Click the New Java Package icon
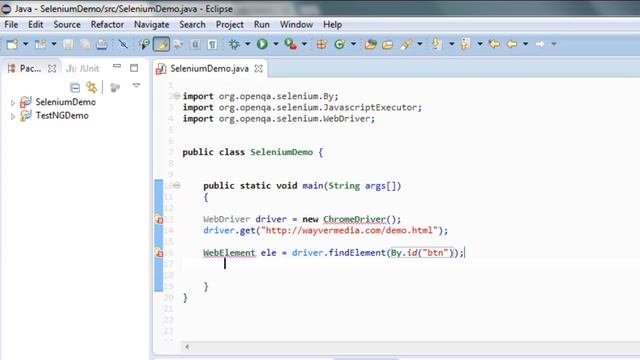This screenshot has width=640, height=360. [x=322, y=44]
